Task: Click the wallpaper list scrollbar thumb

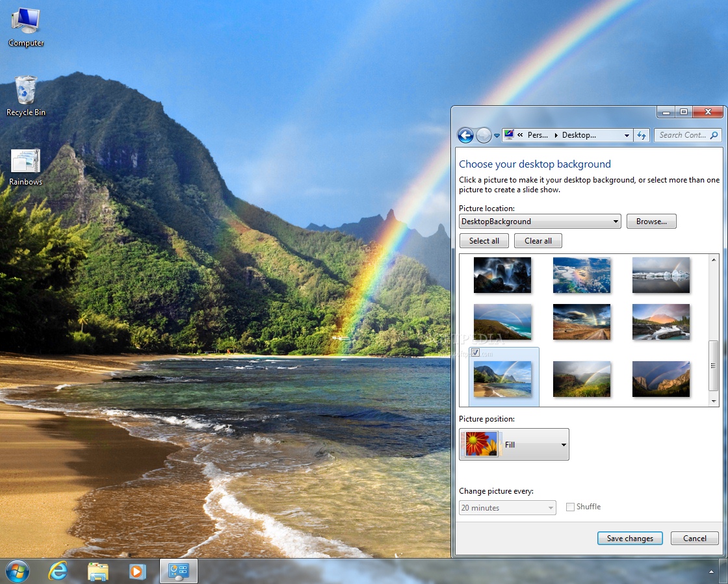Action: pyautogui.click(x=714, y=366)
